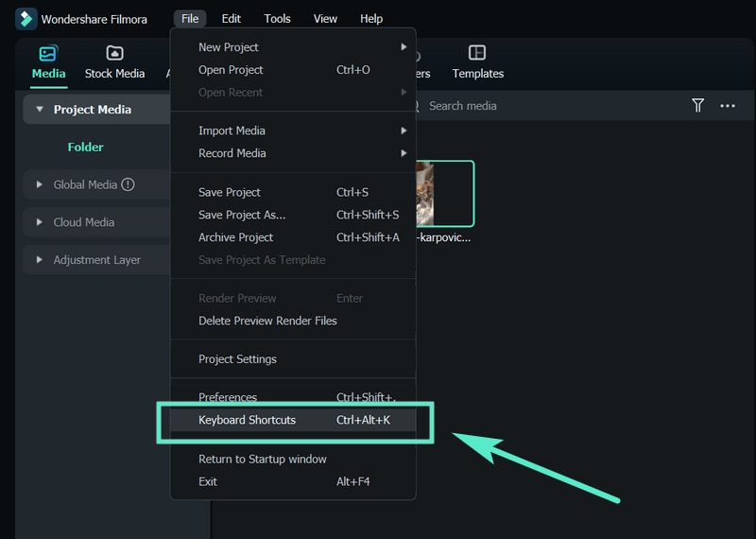Collapse the Project Media section
Screen dimensions: 756x539
(x=40, y=109)
